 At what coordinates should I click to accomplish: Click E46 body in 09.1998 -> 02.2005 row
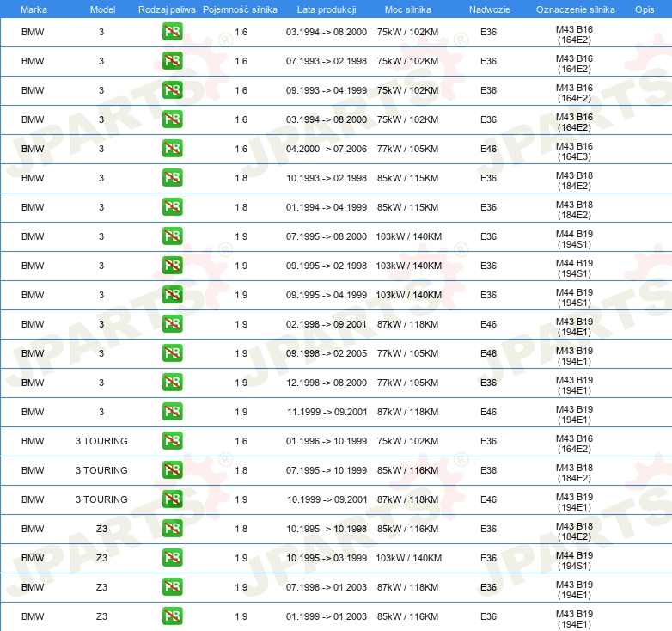pyautogui.click(x=489, y=353)
